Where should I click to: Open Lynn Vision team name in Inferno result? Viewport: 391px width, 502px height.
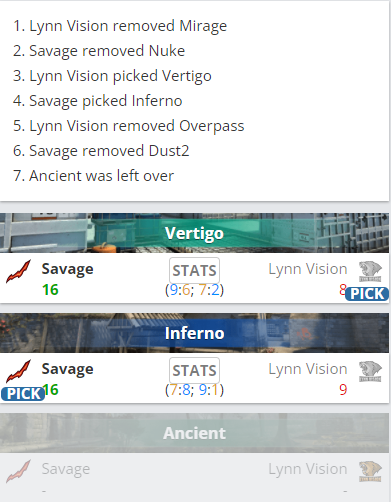click(308, 369)
